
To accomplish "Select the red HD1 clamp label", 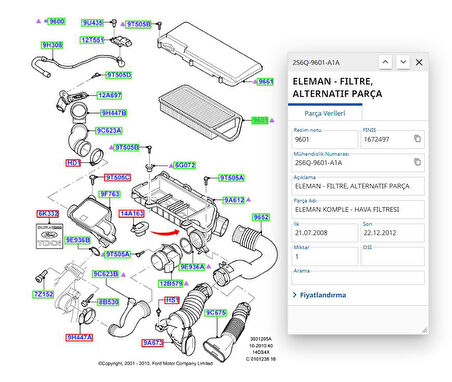I will click(x=73, y=163).
